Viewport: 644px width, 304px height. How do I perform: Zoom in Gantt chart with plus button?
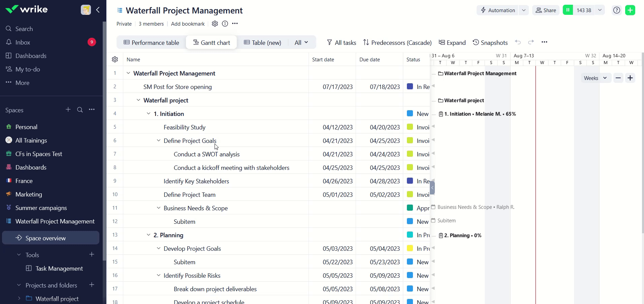630,78
